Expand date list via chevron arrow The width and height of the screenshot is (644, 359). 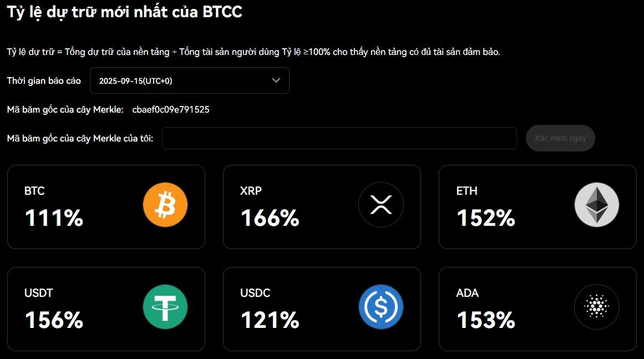pyautogui.click(x=276, y=80)
